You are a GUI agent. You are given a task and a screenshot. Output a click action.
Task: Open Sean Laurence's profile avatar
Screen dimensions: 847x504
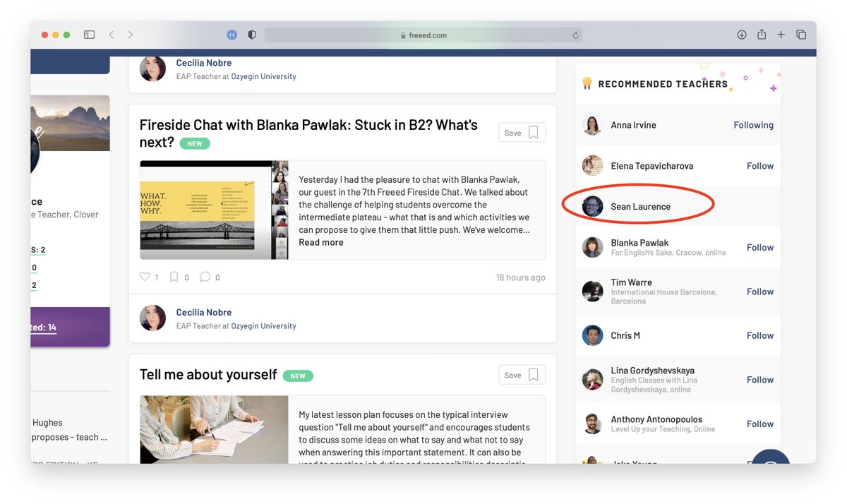pos(592,206)
